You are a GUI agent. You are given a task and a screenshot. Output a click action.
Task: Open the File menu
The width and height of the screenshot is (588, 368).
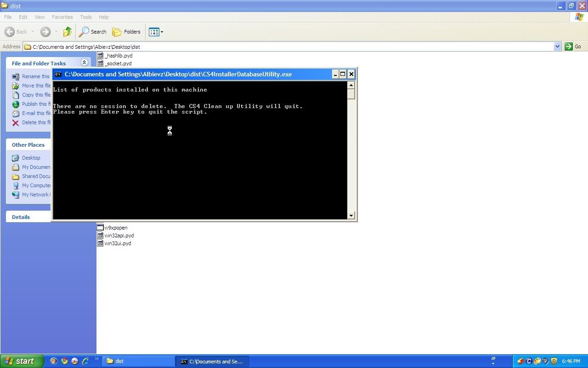tap(8, 17)
